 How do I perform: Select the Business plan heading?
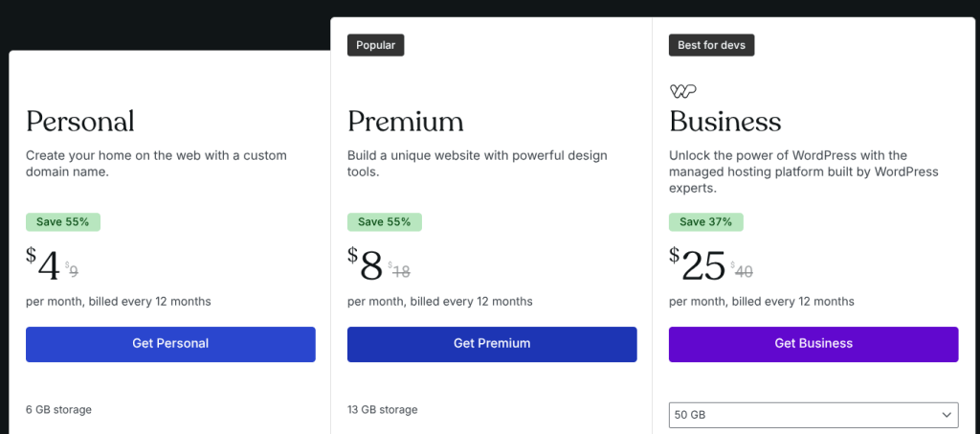pos(725,122)
